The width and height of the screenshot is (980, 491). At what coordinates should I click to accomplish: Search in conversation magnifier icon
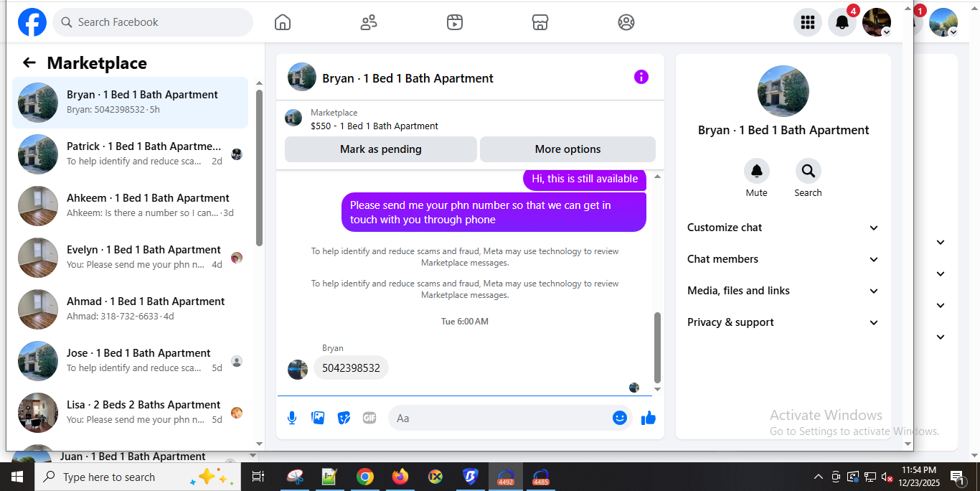point(809,171)
